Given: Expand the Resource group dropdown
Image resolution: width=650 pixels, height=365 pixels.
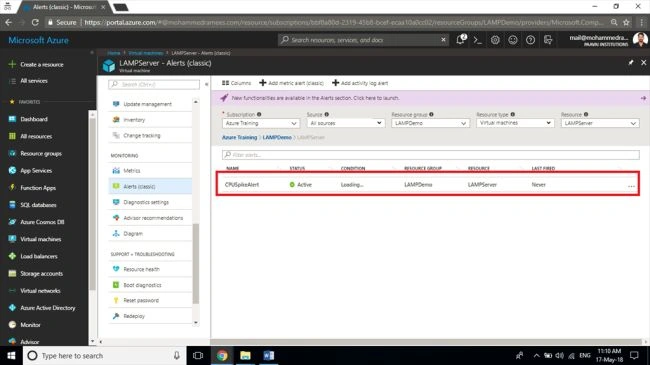Looking at the screenshot, I should 430,123.
